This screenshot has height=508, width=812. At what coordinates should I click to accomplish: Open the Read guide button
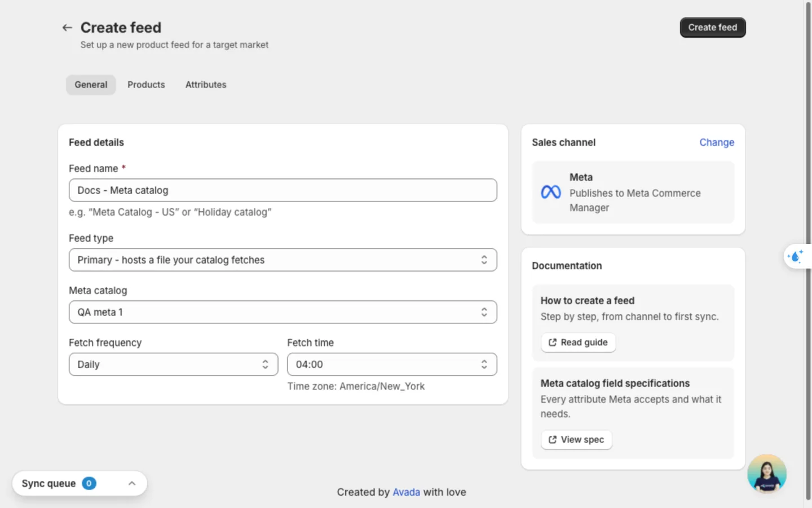pyautogui.click(x=578, y=343)
